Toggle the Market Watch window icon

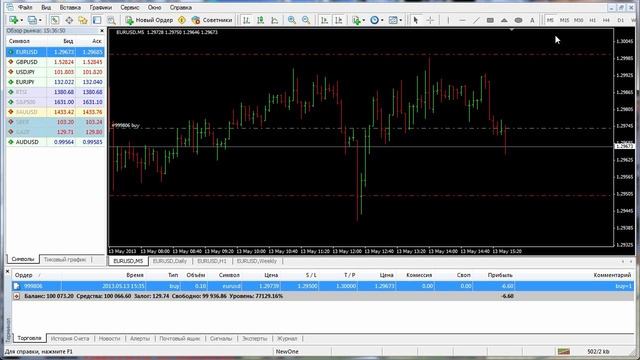click(55, 20)
